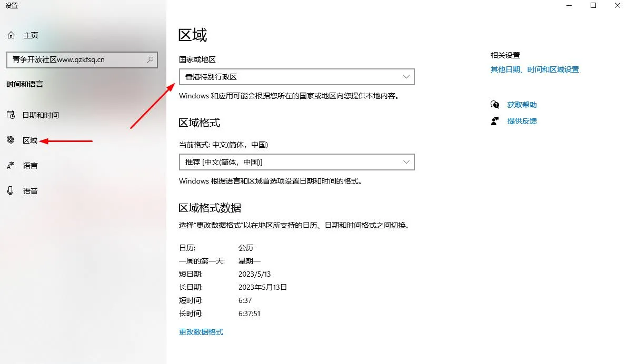Click the 长时间: label
This screenshot has height=364, width=627.
tap(191, 314)
